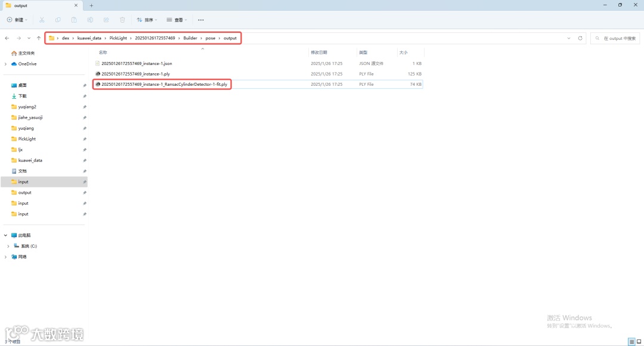
Task: Collapse the 此电脑 (This PC) node
Action: tap(5, 235)
